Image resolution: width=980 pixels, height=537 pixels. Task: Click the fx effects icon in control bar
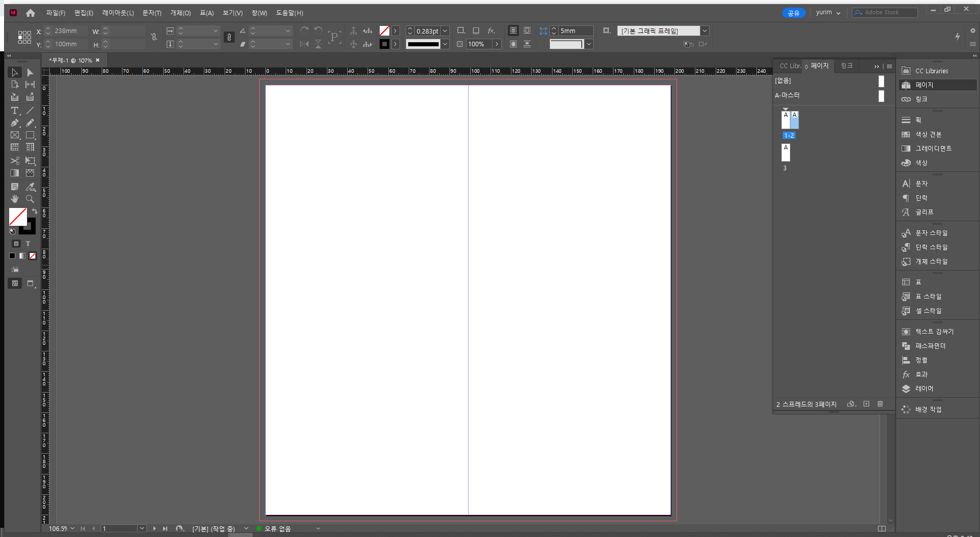[491, 31]
